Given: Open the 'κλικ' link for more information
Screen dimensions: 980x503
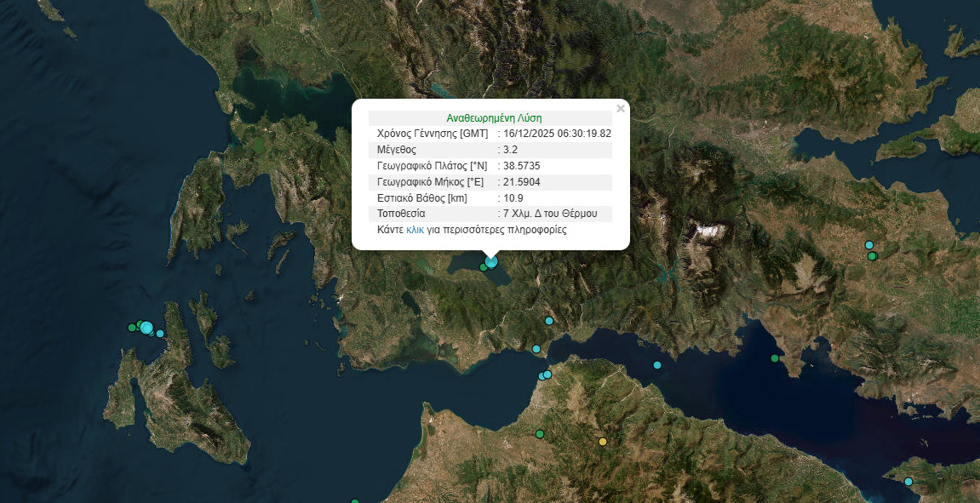Looking at the screenshot, I should pyautogui.click(x=415, y=230).
